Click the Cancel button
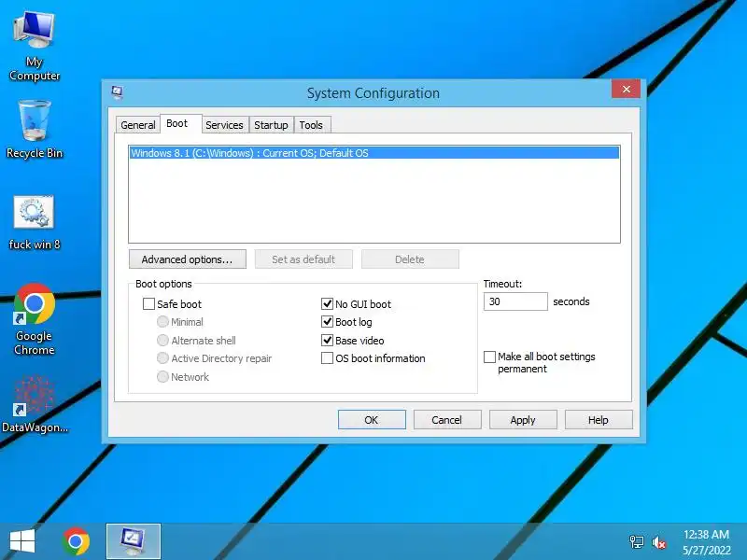 pos(447,419)
